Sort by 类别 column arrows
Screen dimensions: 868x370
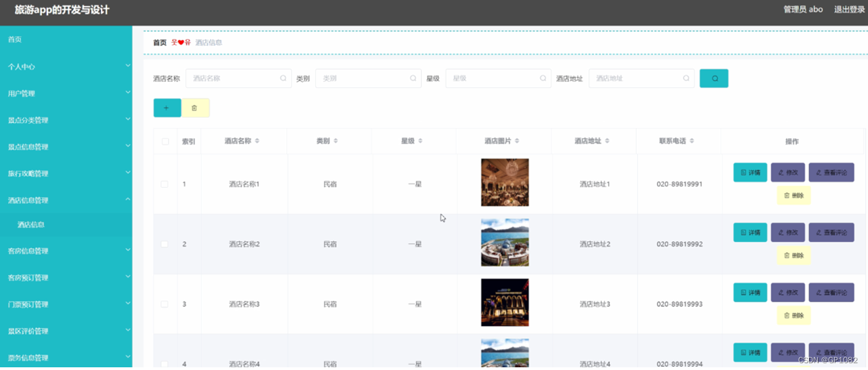click(335, 141)
